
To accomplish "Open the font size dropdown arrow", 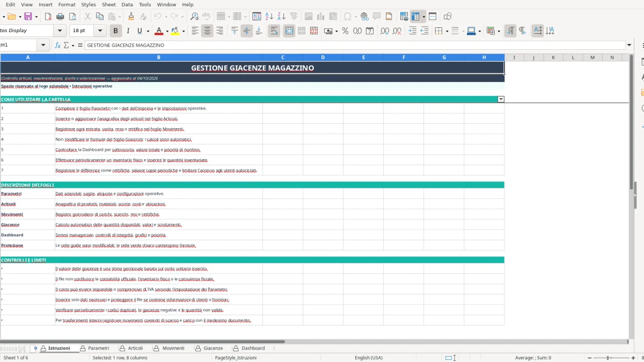I will point(100,31).
